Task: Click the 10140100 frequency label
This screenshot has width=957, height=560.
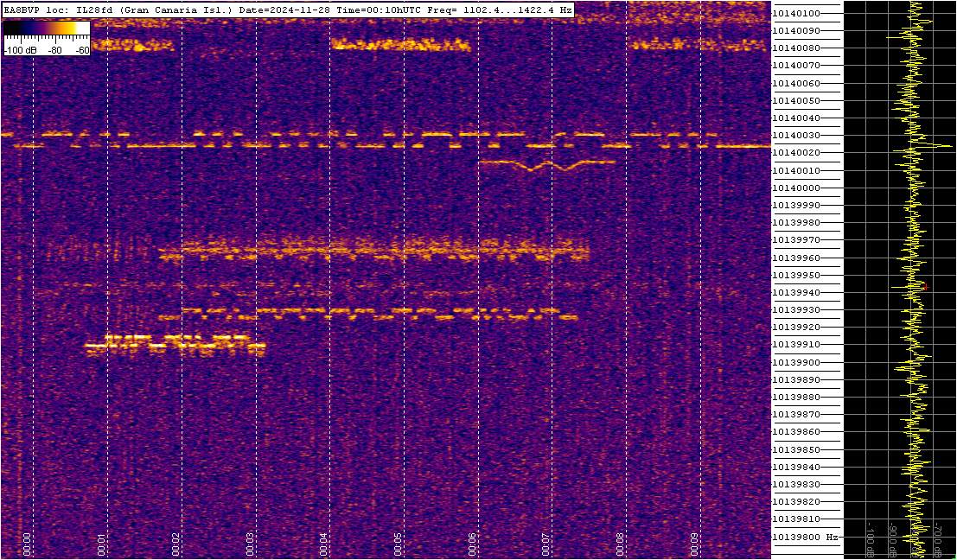Action: point(796,14)
